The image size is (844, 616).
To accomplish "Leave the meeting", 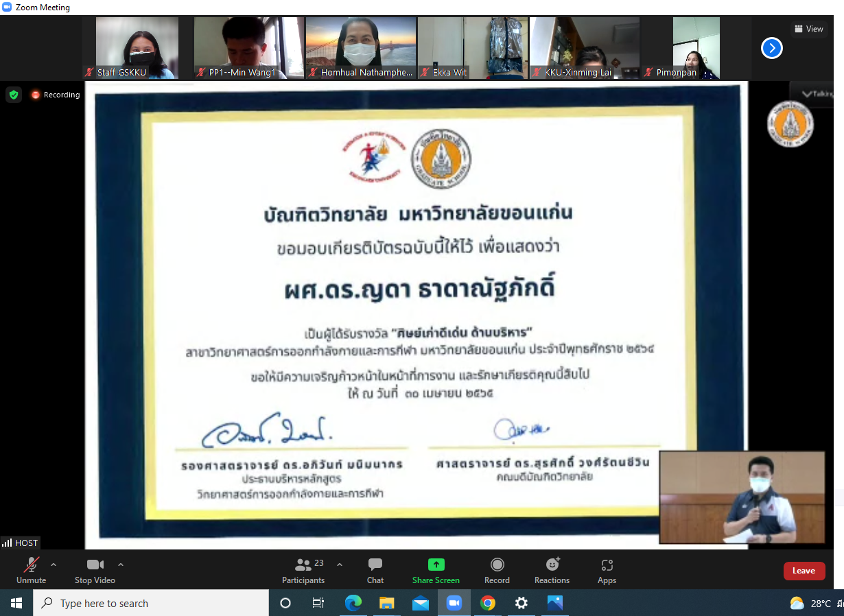I will point(804,571).
